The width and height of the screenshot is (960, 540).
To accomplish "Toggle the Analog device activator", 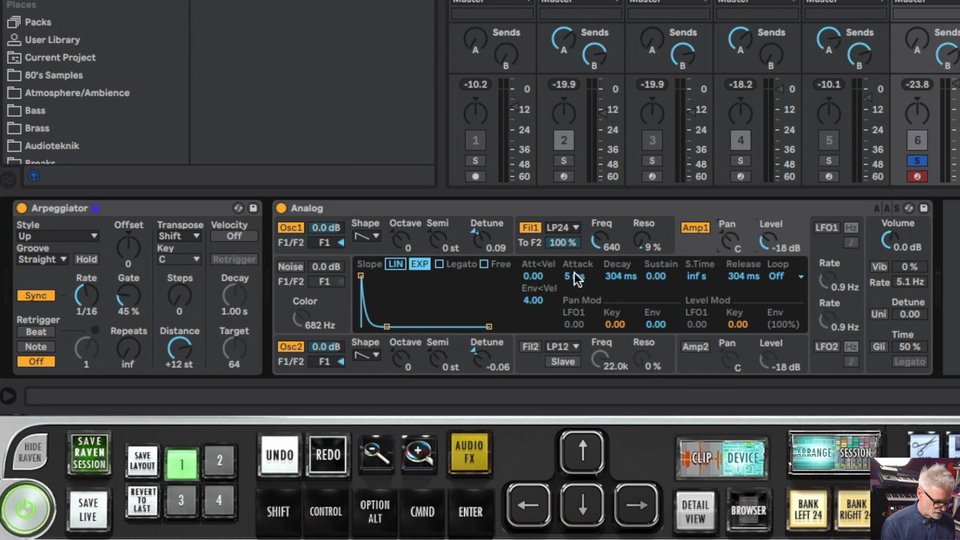I will [281, 208].
